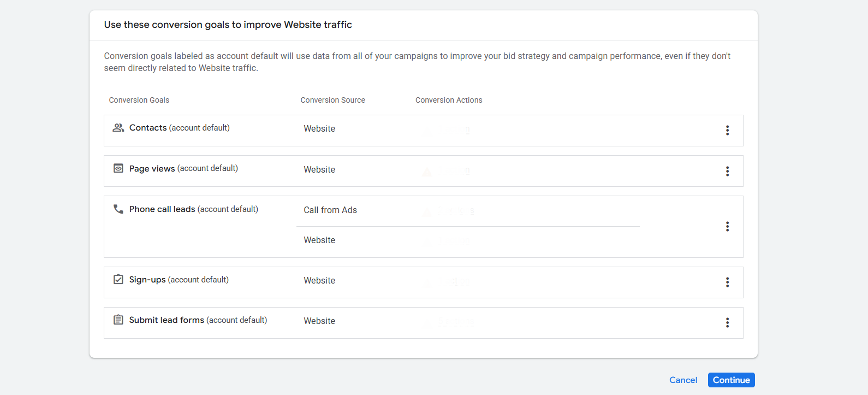
Task: Click the Sign-ups checkmark box icon
Action: coord(118,280)
